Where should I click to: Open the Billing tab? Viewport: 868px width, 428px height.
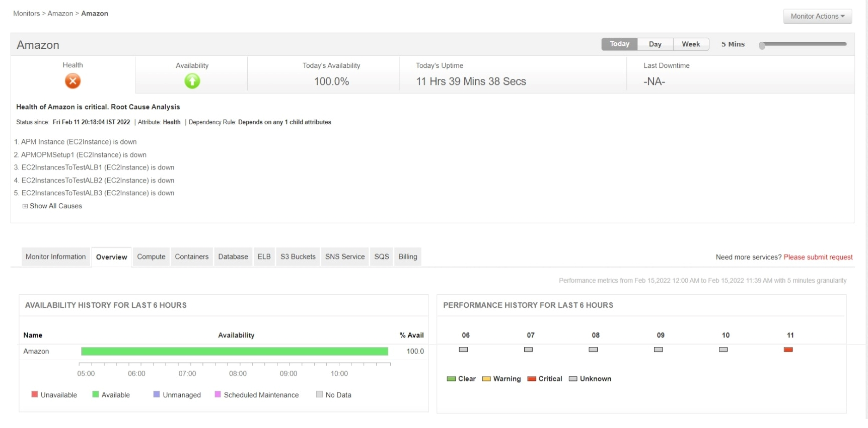coord(408,257)
